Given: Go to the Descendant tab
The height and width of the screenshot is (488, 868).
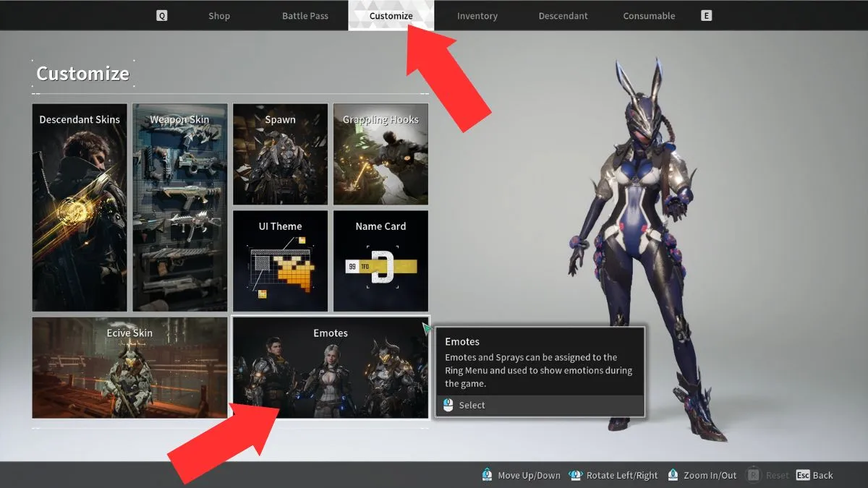Looking at the screenshot, I should pos(563,16).
